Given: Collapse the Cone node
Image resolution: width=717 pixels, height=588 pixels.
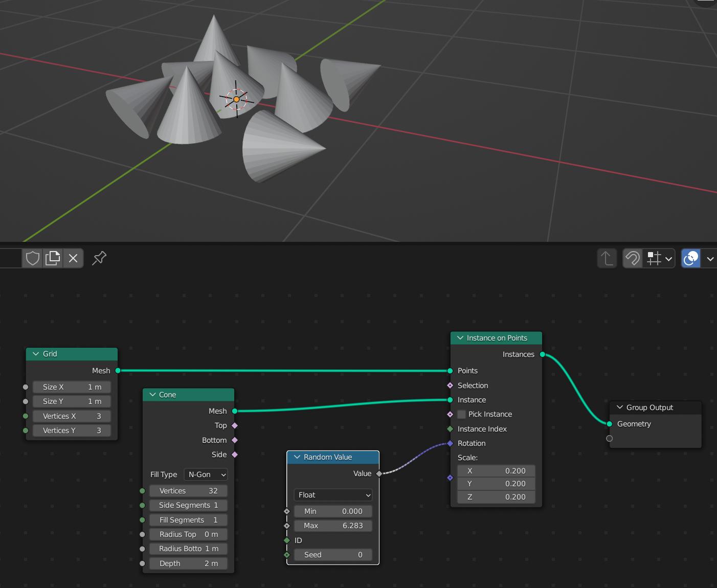Looking at the screenshot, I should click(x=152, y=395).
